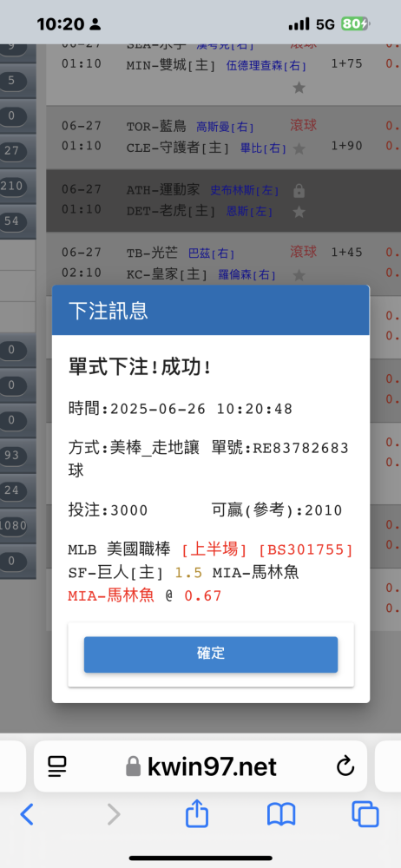401x868 pixels.
Task: Tap the 1+90 handicap value
Action: click(346, 148)
